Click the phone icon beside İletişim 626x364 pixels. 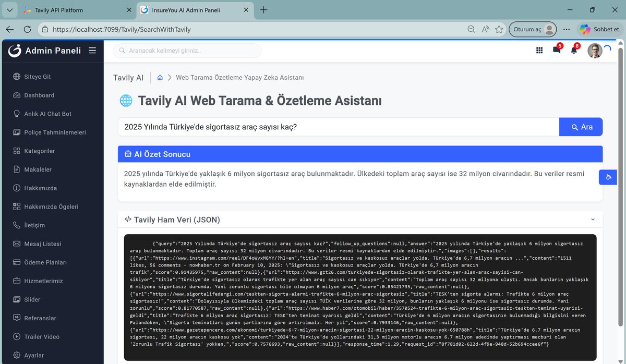point(17,225)
